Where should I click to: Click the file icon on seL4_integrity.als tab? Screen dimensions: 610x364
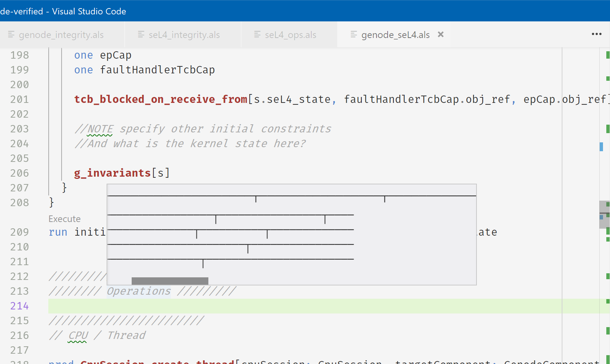(141, 34)
